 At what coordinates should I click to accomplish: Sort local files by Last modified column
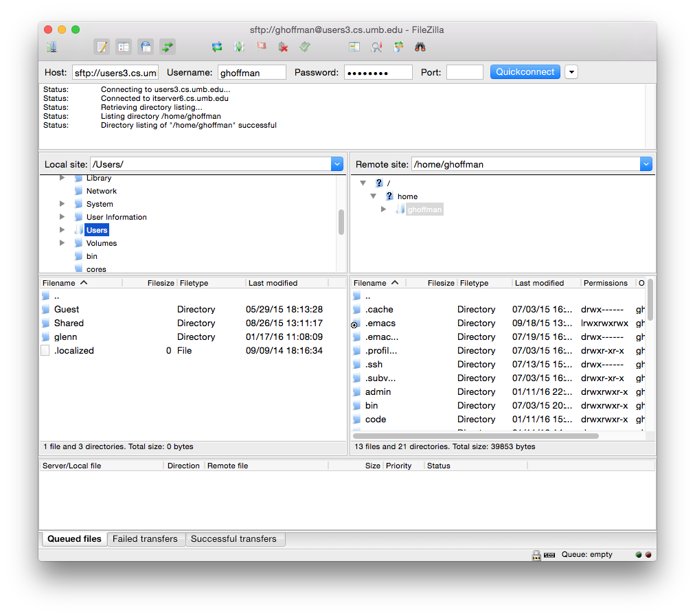coord(287,283)
